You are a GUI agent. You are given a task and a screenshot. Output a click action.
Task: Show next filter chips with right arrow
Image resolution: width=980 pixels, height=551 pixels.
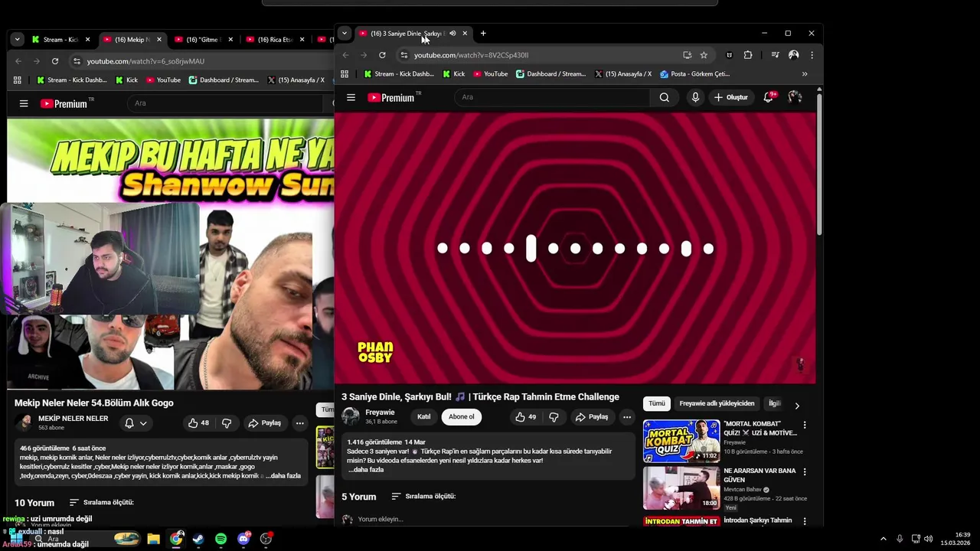tap(797, 406)
